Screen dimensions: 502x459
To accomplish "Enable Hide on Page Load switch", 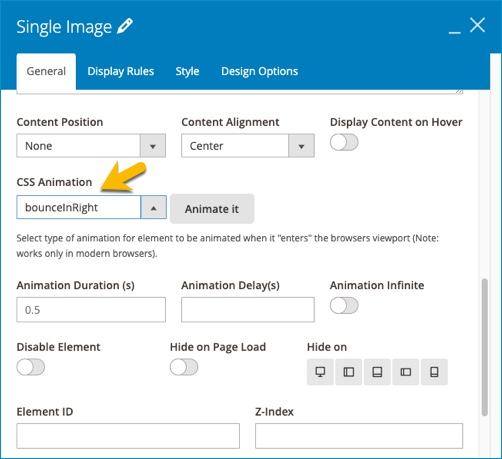I will 184,367.
